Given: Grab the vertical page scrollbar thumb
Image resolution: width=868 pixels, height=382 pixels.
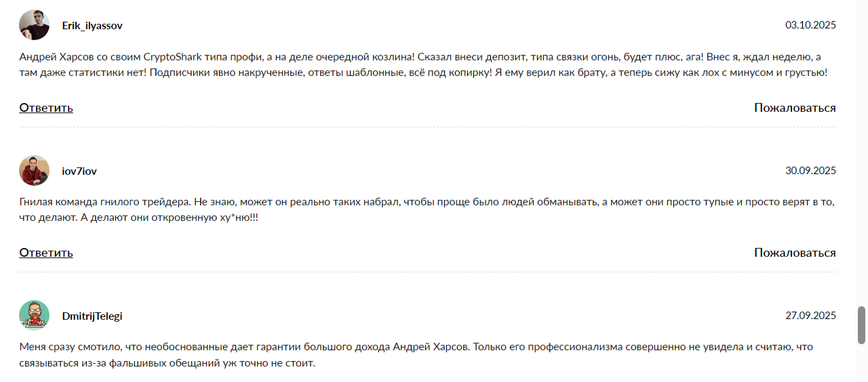Looking at the screenshot, I should pos(862,325).
